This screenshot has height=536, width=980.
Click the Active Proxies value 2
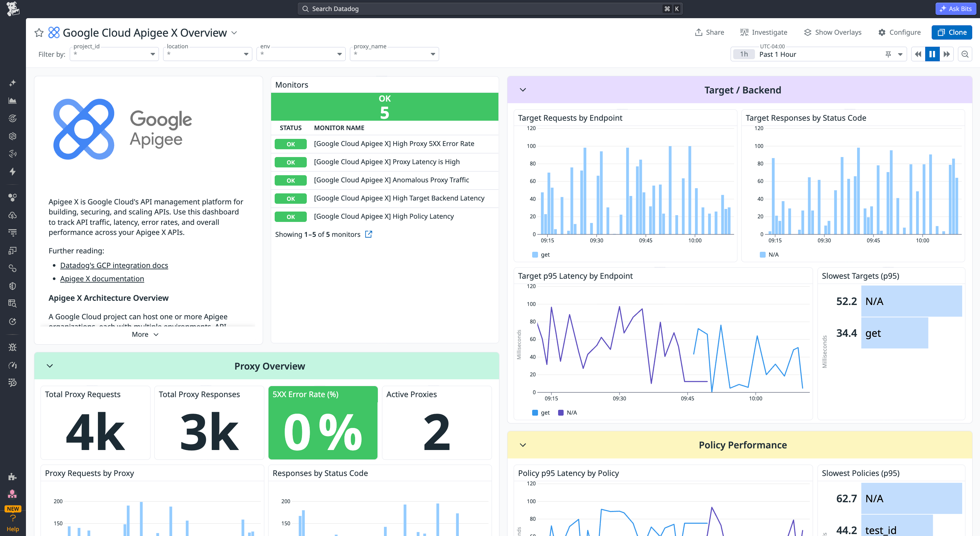coord(437,432)
